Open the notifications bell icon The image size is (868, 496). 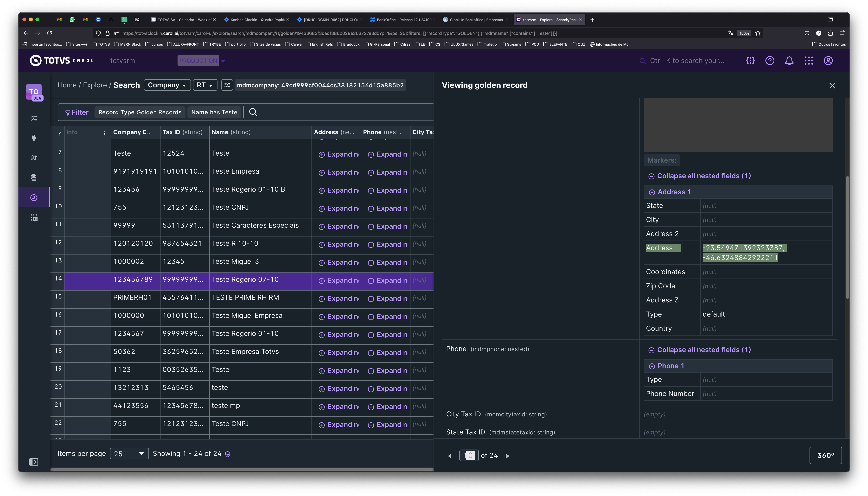[x=789, y=61]
